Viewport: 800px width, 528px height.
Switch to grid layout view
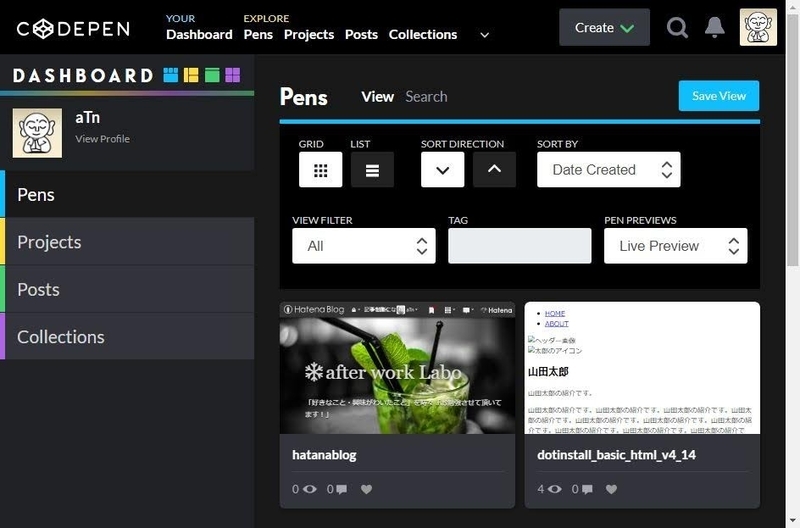click(320, 170)
